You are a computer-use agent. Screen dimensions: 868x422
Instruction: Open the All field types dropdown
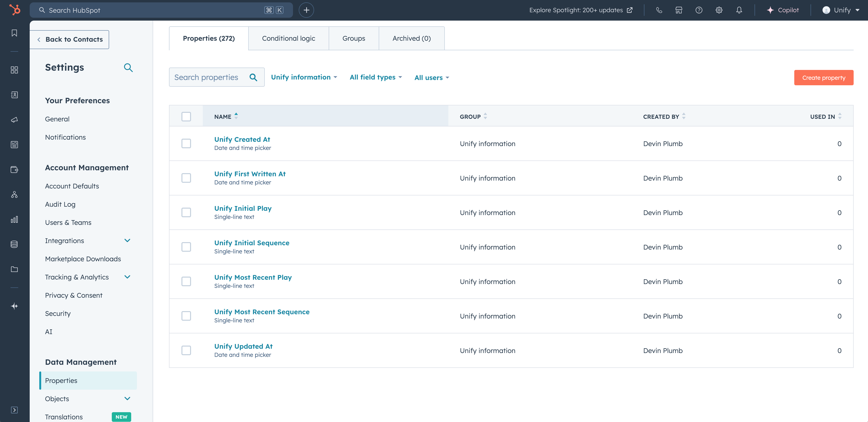pos(375,77)
